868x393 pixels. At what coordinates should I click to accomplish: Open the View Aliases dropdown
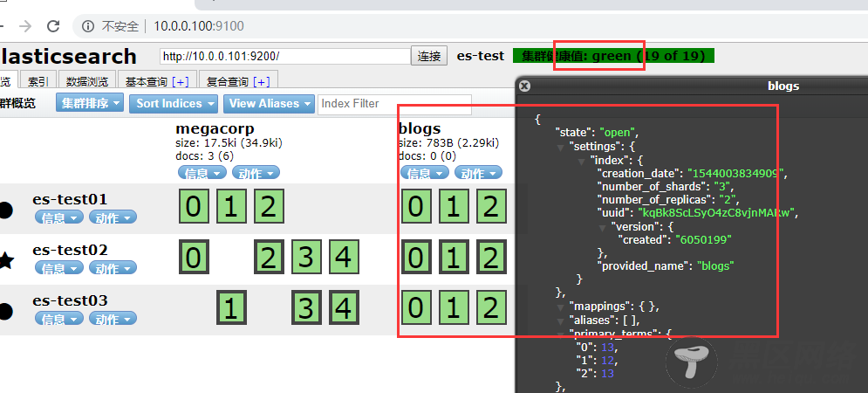(x=269, y=103)
